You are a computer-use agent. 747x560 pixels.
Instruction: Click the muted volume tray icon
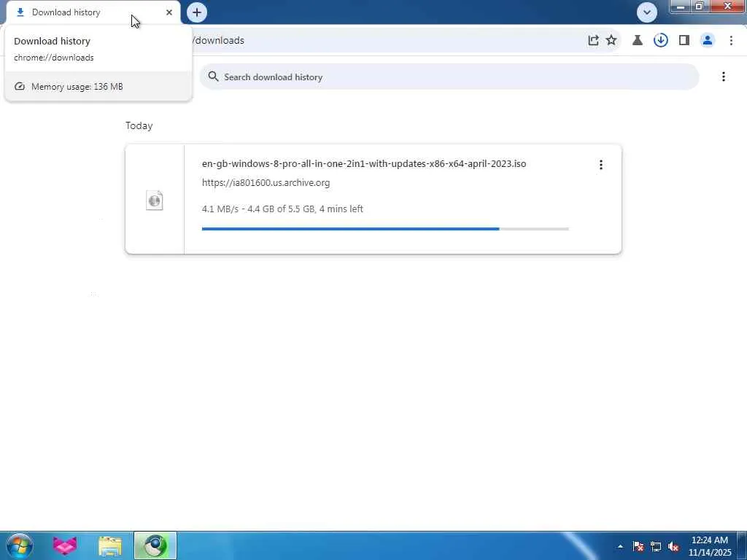(x=673, y=546)
